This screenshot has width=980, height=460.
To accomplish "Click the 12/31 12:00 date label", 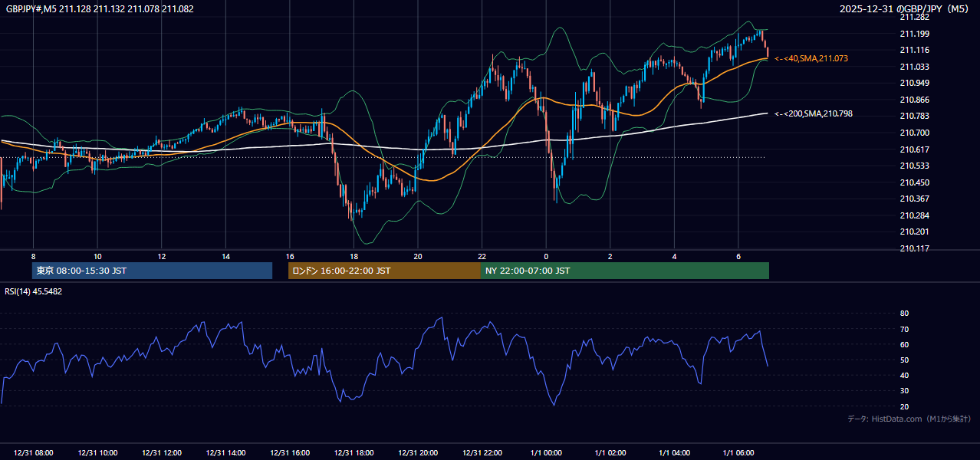I will click(162, 453).
